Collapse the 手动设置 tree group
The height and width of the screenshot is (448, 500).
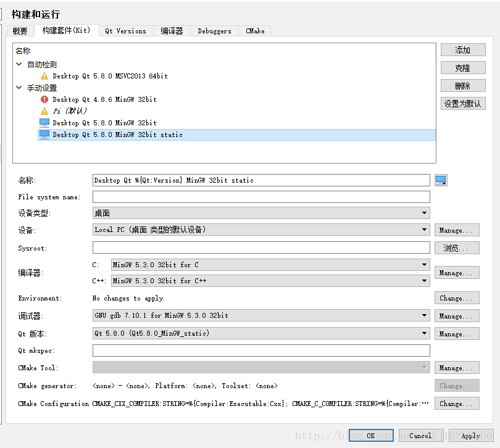20,88
